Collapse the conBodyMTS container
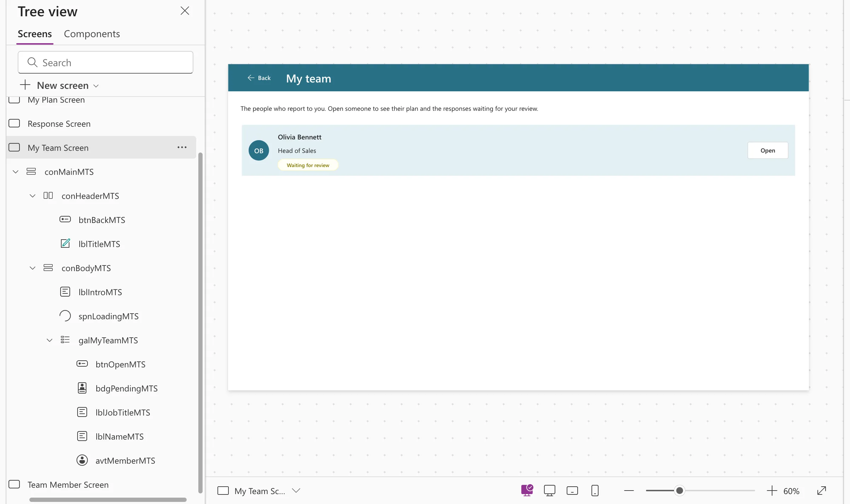Viewport: 850px width, 504px height. [33, 268]
